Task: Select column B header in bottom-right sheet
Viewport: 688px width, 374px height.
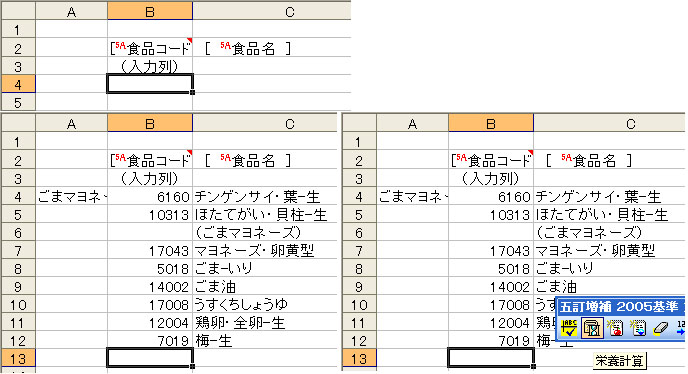Action: point(491,123)
